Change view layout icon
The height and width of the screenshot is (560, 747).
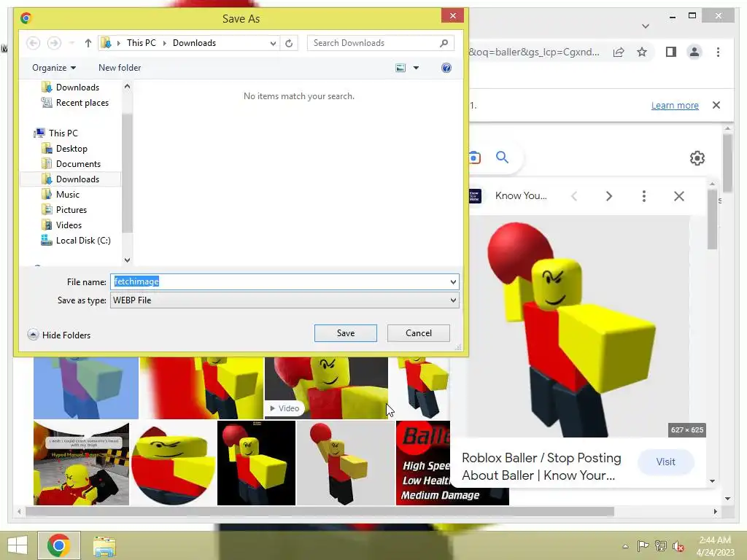(x=400, y=68)
